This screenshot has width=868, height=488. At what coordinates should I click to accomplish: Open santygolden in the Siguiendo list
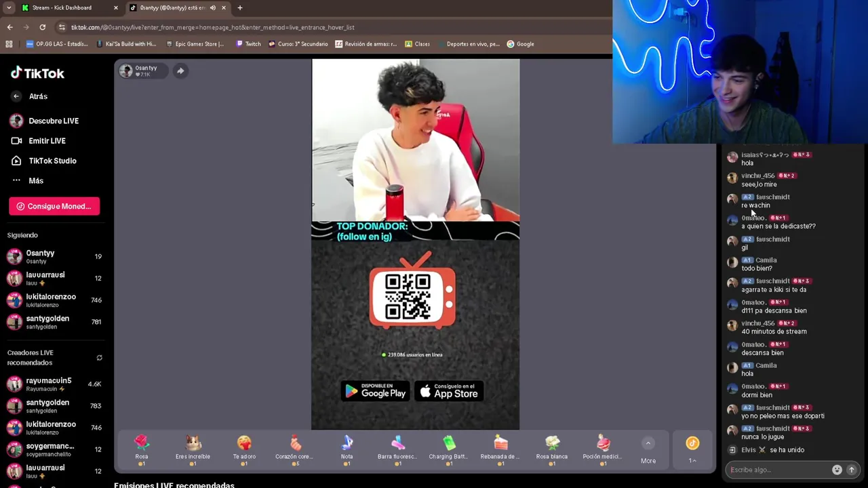pos(53,322)
